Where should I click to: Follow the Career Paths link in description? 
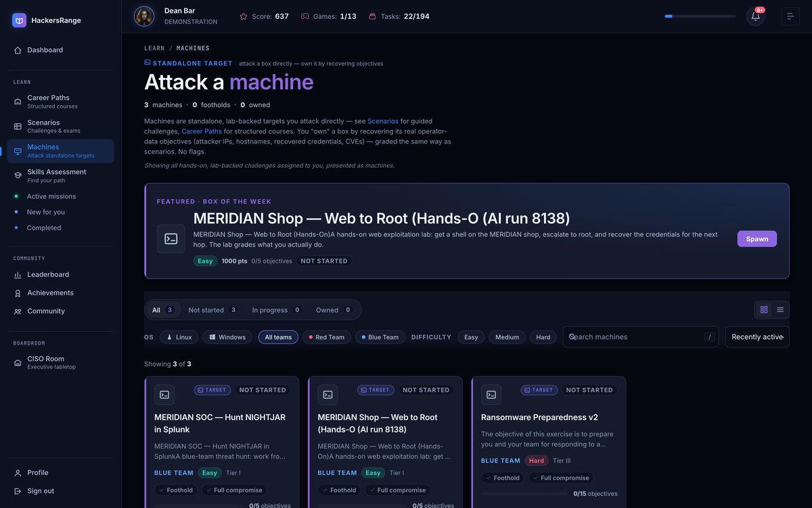pyautogui.click(x=202, y=131)
